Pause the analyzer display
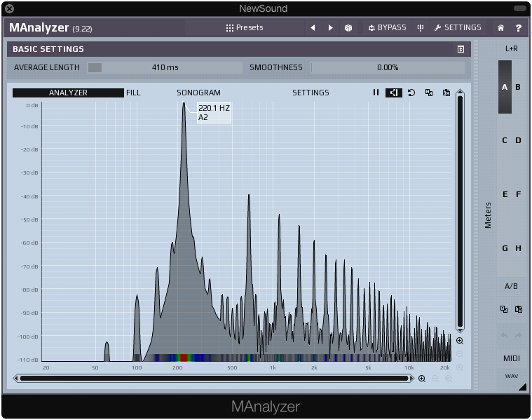 pos(376,93)
